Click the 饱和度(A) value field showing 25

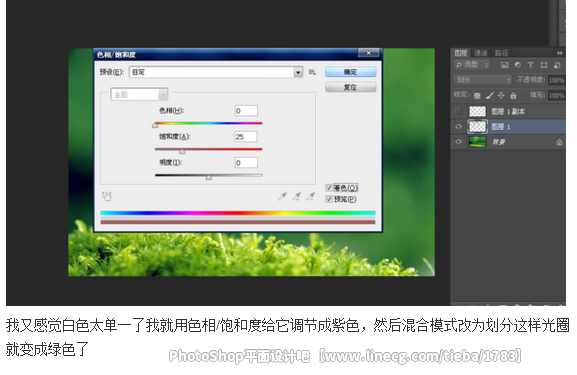[246, 137]
